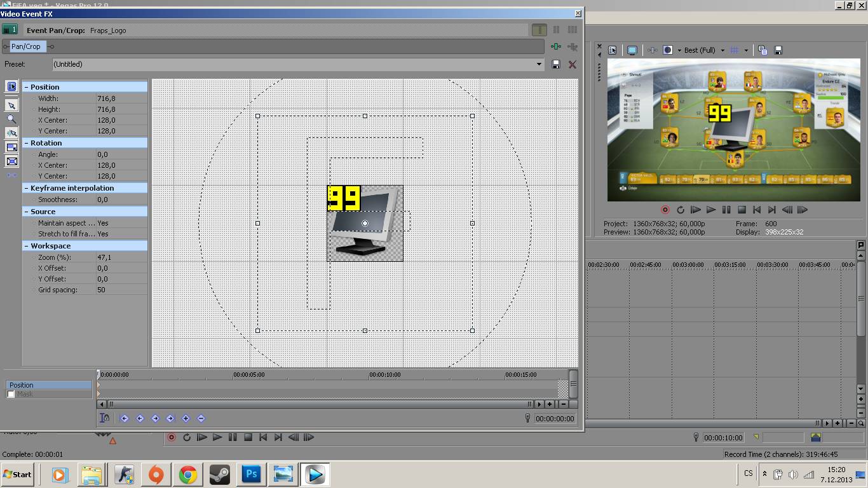Create keyframe with plus diamond button
Screen dimensions: 868x488
186,418
